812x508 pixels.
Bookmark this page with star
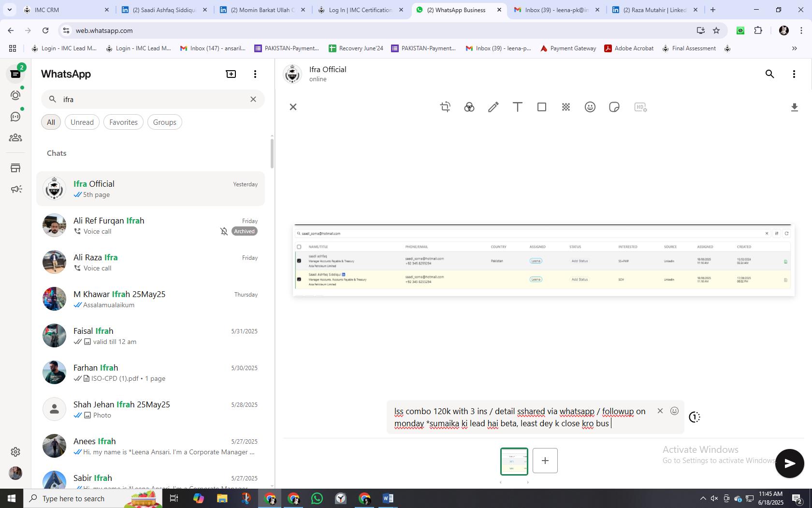point(716,30)
